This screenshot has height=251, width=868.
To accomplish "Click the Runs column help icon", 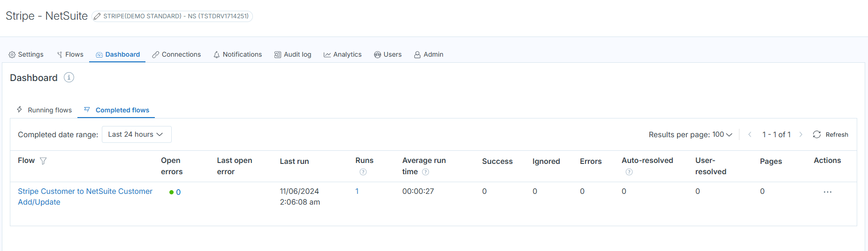I will 363,172.
